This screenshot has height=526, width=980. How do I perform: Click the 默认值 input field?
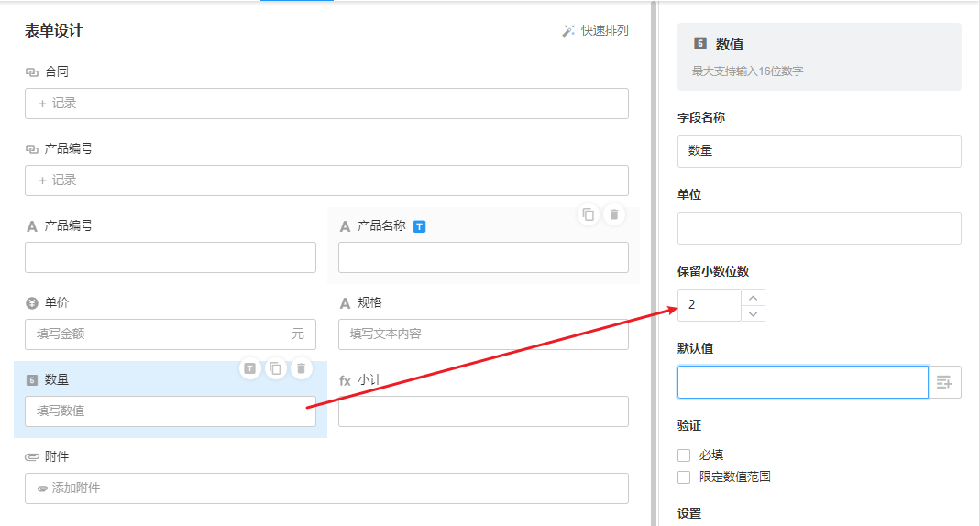pyautogui.click(x=802, y=382)
